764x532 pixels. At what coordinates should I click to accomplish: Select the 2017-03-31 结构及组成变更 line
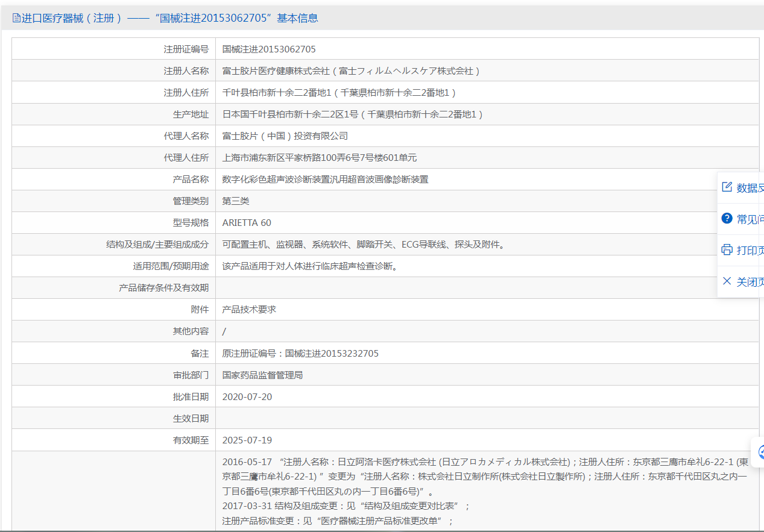point(346,505)
